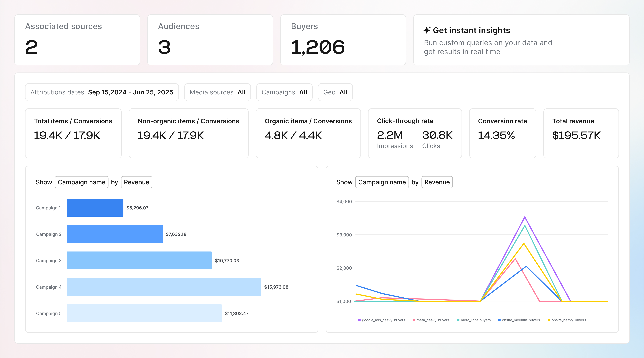Viewport: 644px width, 358px height.
Task: Open the Campaigns filter
Action: click(x=284, y=92)
